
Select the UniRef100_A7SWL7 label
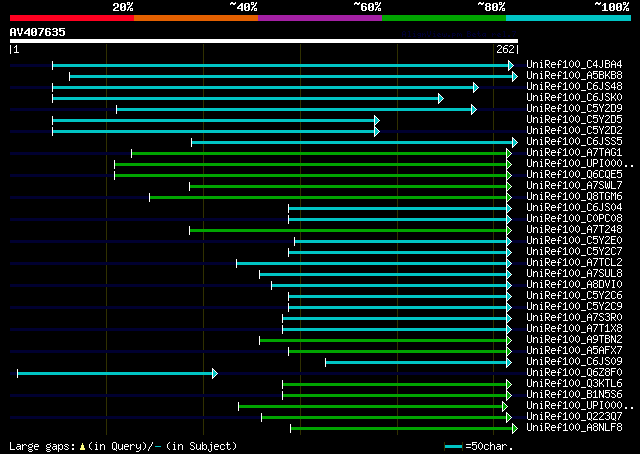pos(574,186)
